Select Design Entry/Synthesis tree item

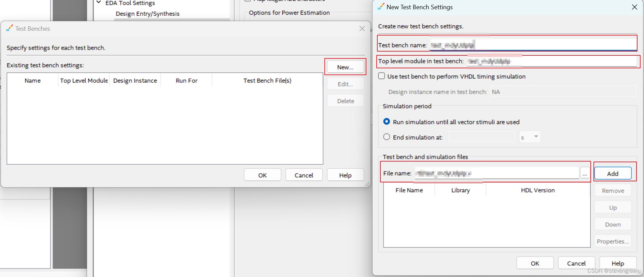pyautogui.click(x=148, y=14)
